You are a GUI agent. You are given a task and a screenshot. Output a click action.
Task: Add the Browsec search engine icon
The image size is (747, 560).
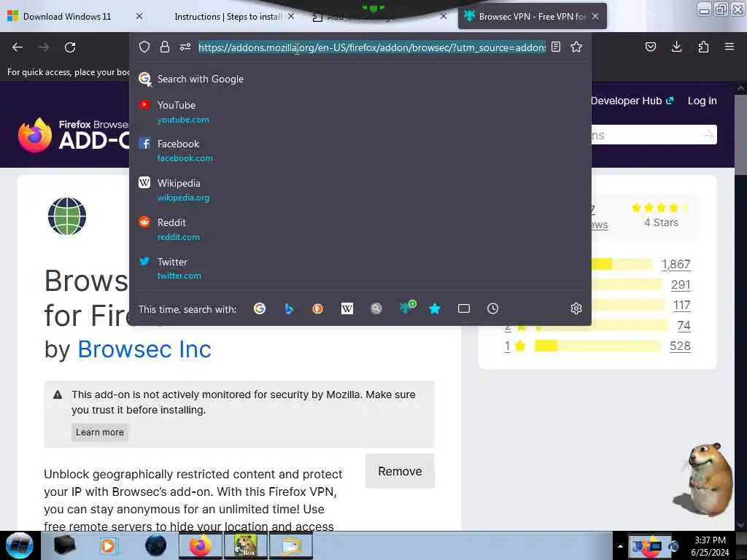[407, 307]
